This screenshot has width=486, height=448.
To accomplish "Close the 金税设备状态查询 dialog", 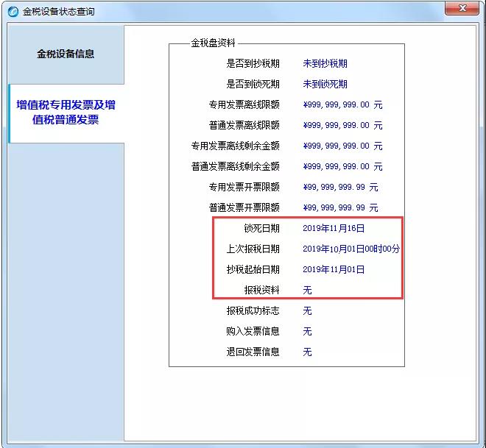I will pos(462,9).
